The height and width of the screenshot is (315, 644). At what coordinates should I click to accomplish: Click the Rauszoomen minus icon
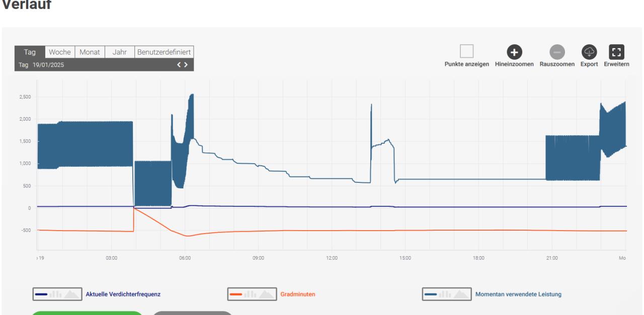click(557, 52)
